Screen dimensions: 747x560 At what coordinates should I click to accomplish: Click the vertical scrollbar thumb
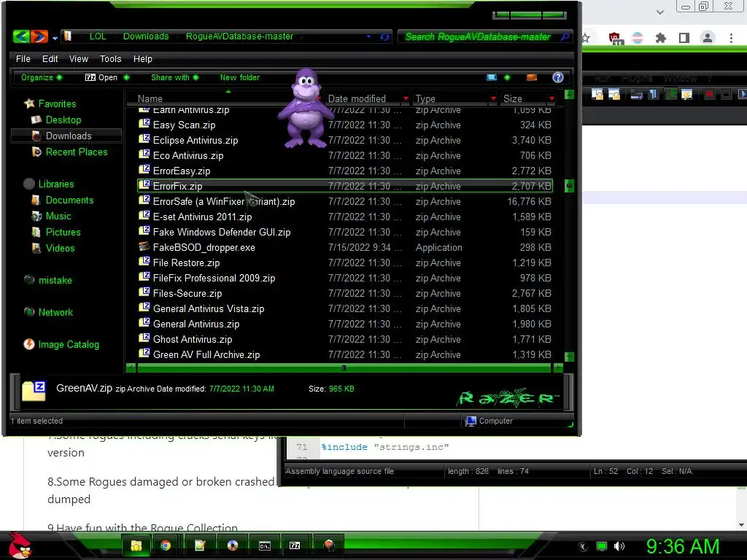(x=569, y=185)
